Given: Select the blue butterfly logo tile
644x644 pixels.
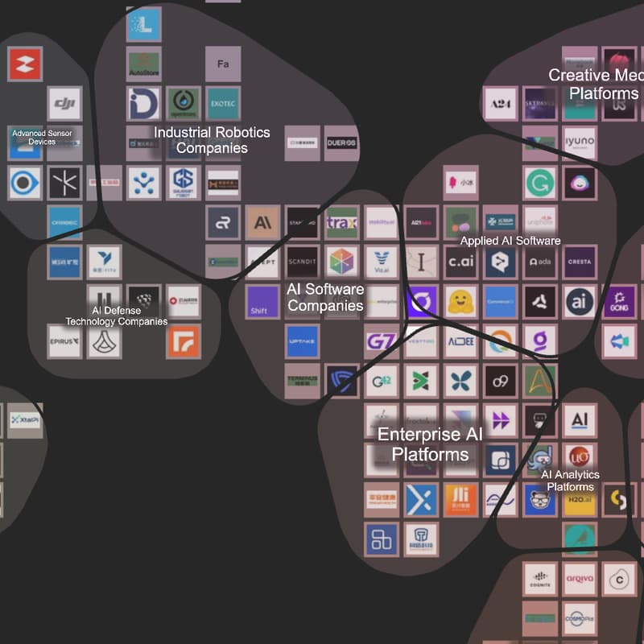Looking at the screenshot, I should [x=460, y=381].
